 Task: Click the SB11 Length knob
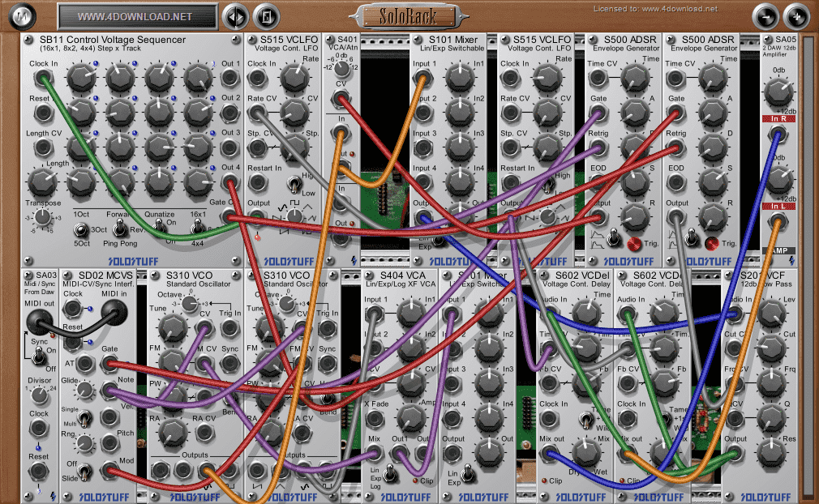point(43,182)
